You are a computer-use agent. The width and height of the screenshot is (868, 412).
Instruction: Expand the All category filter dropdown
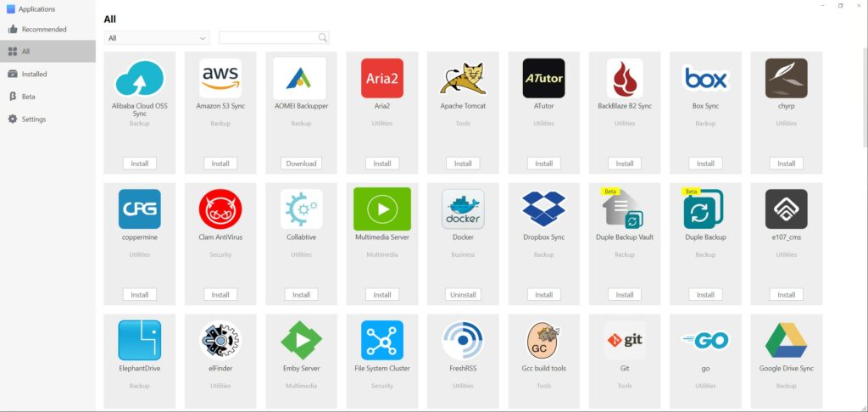157,38
